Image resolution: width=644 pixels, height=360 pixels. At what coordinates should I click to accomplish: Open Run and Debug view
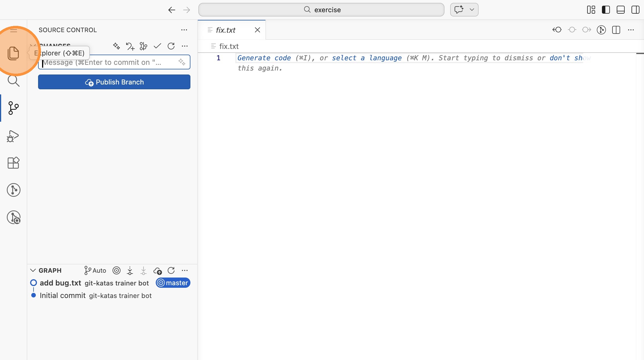(x=13, y=136)
